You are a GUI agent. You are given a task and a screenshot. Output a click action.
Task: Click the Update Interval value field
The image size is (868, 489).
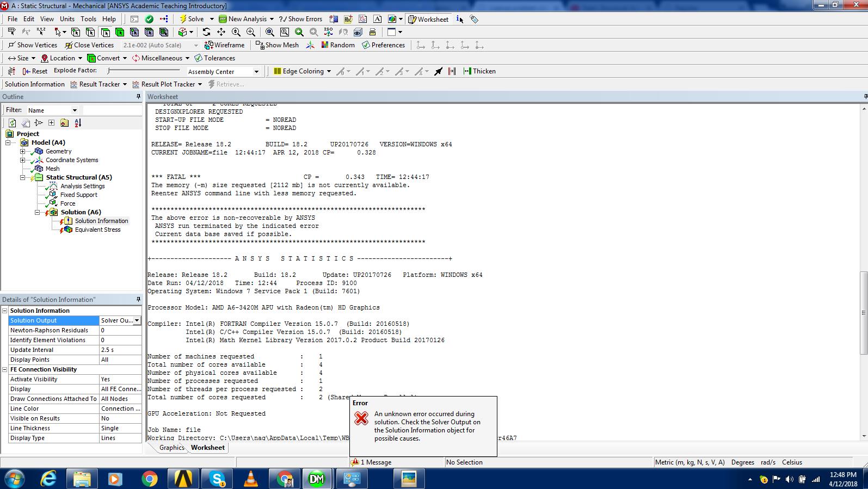click(120, 350)
